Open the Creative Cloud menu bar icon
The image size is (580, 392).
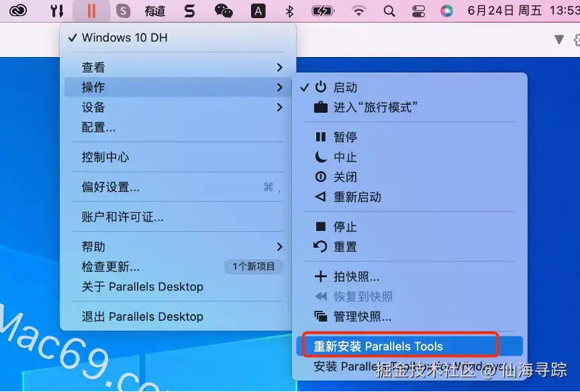pos(17,11)
